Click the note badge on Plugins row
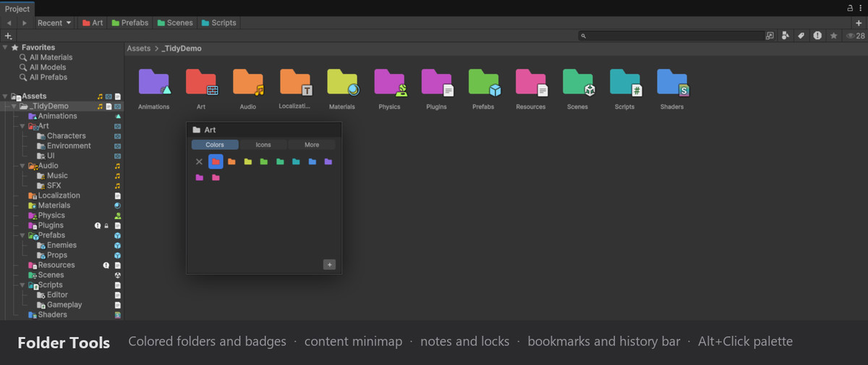 98,225
